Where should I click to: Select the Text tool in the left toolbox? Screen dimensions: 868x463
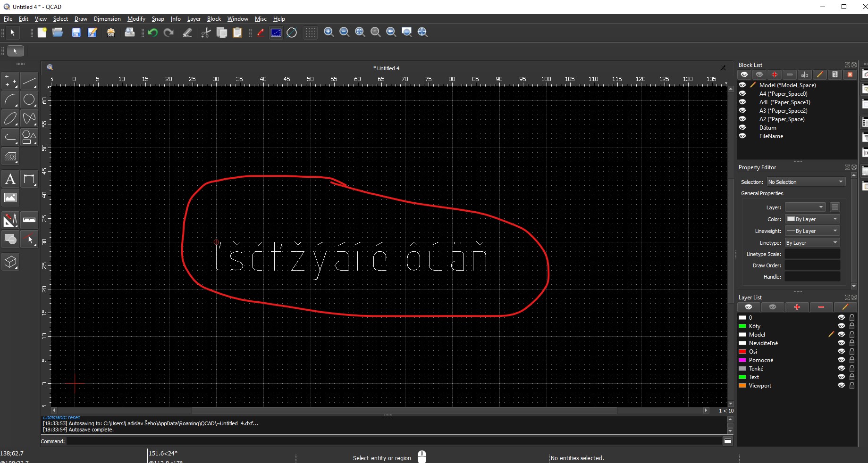pos(10,179)
